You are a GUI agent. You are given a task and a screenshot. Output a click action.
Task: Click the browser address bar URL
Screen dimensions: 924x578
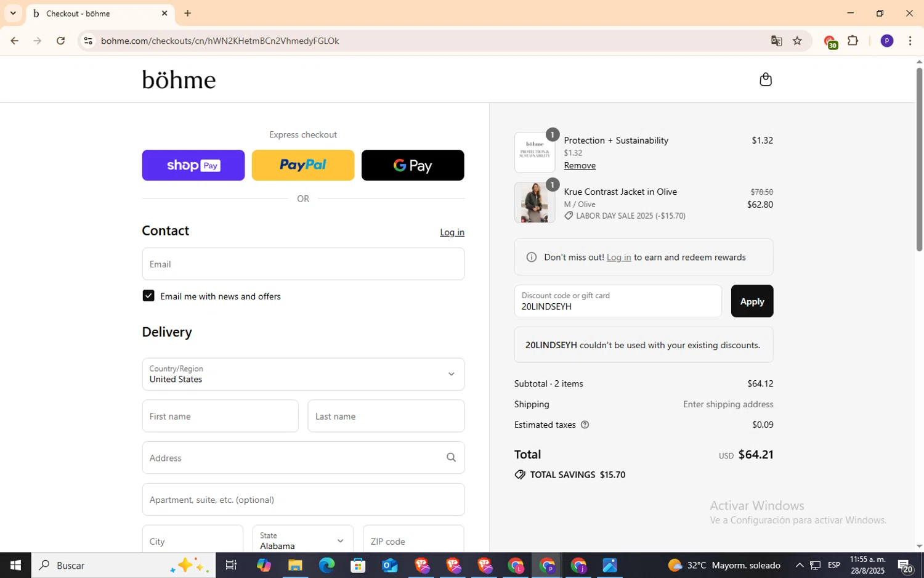pos(220,41)
